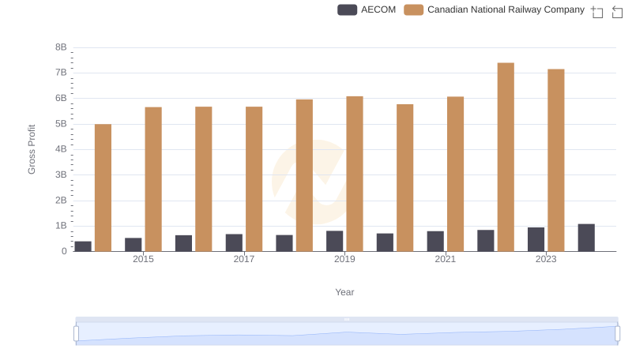Click the zoom area select icon
The image size is (632, 364).
click(x=597, y=12)
